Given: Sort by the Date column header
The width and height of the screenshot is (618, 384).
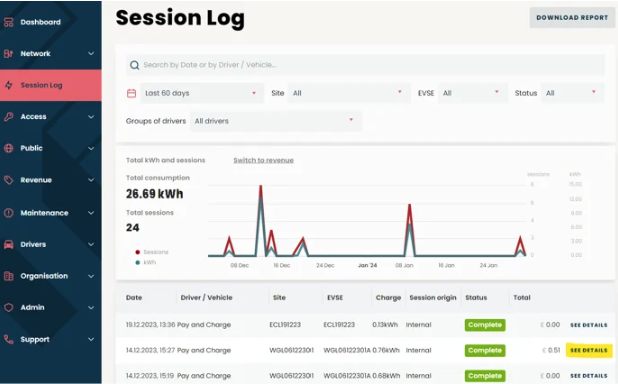Looking at the screenshot, I should click(134, 298).
